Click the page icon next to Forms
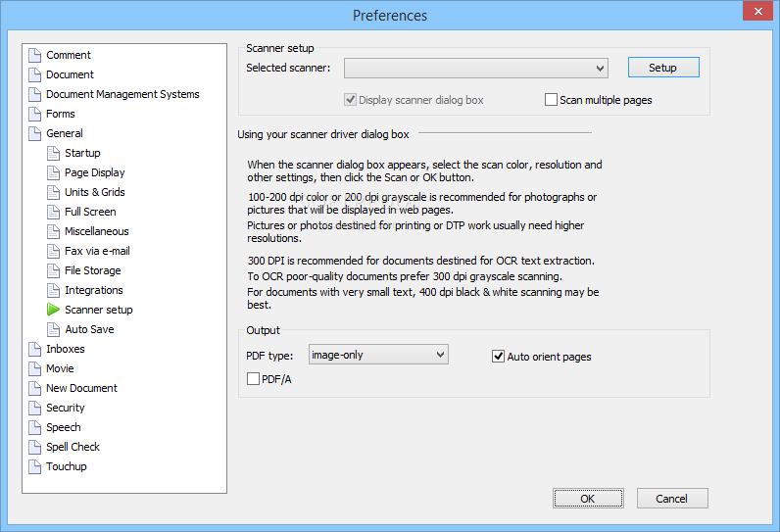 [35, 114]
